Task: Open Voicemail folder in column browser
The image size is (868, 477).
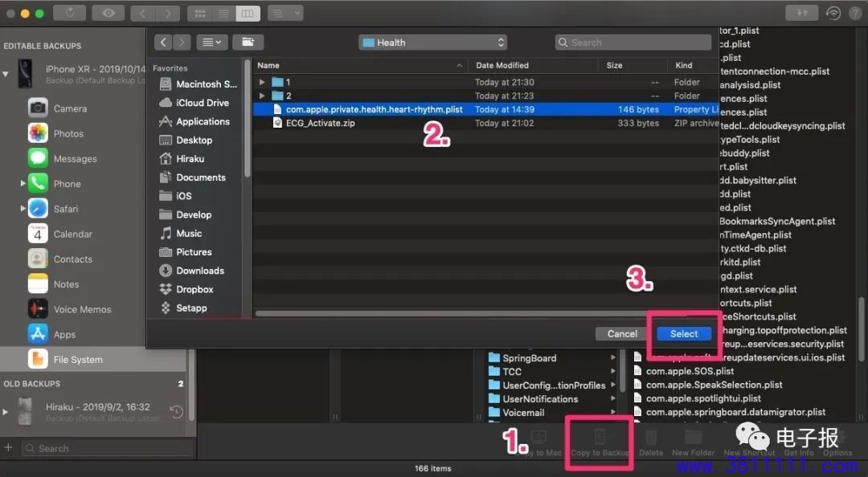Action: (552, 413)
